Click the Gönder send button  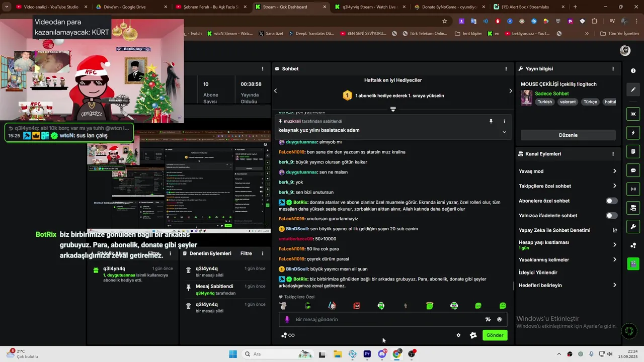pyautogui.click(x=495, y=335)
